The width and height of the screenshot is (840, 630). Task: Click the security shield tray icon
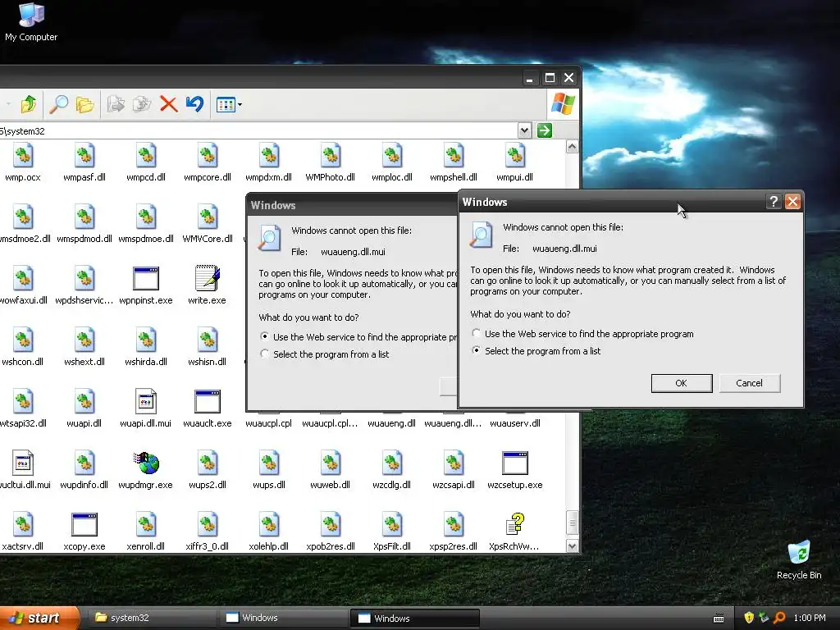(x=749, y=618)
